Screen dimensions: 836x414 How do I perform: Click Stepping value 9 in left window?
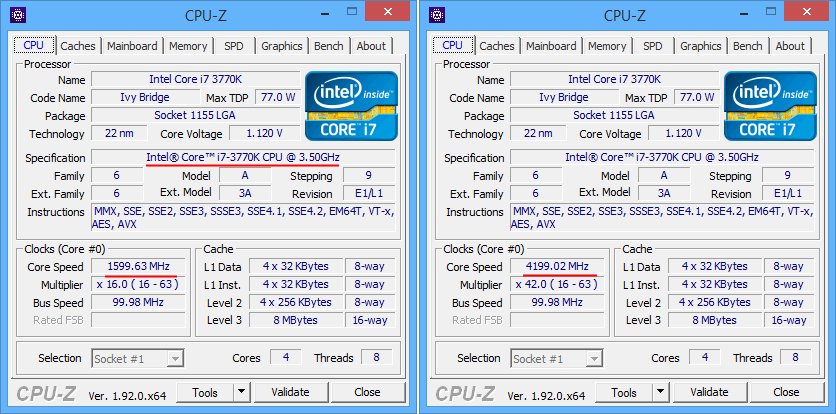click(369, 176)
